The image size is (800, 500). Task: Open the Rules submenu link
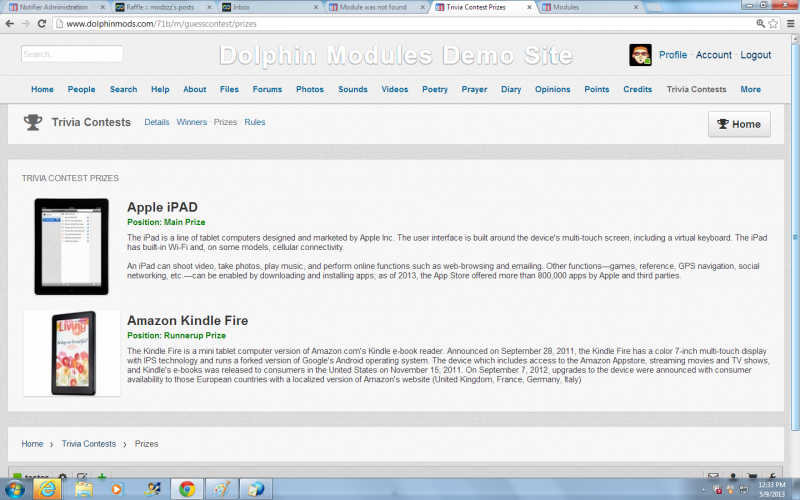(x=255, y=122)
